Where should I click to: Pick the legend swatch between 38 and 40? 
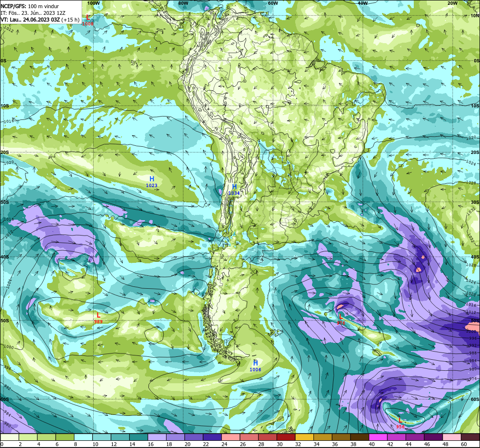coord(360,437)
